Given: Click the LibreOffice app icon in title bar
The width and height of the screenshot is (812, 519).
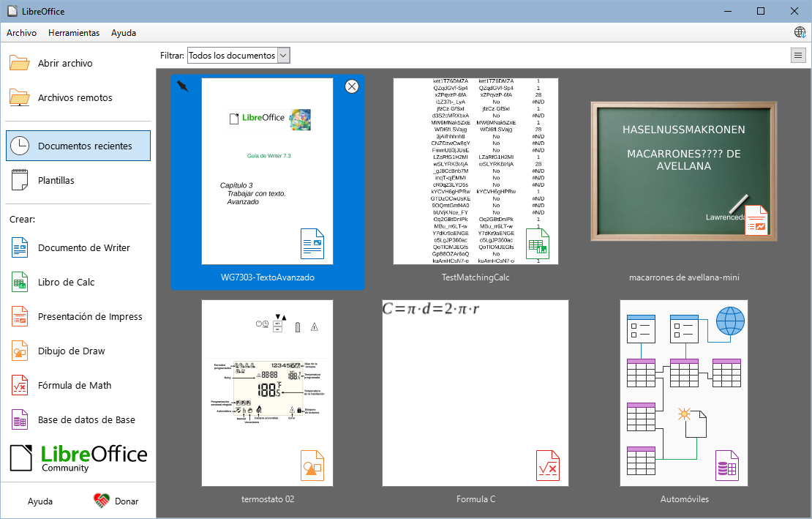Looking at the screenshot, I should (x=12, y=11).
